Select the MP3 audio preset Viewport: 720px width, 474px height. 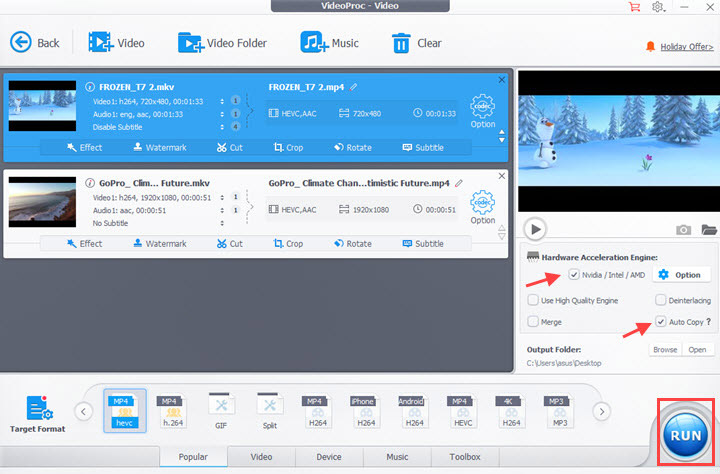[559, 411]
